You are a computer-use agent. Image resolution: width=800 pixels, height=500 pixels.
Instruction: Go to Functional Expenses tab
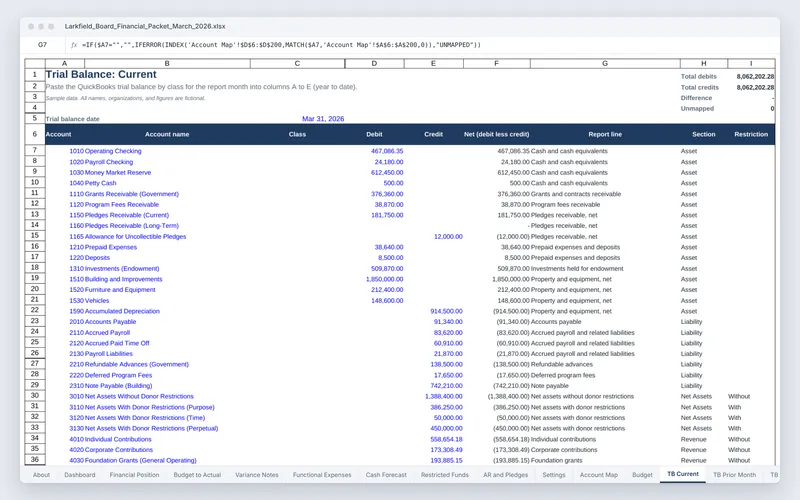tap(322, 474)
